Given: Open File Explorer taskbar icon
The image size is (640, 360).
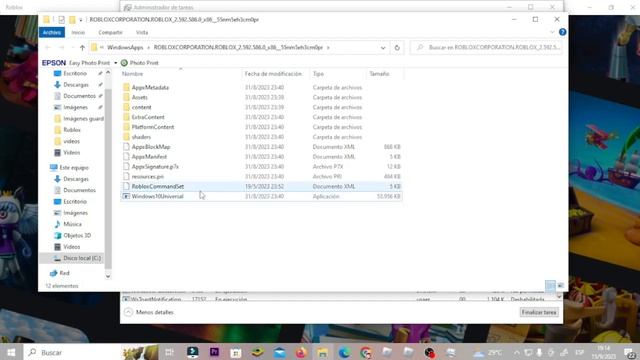Looking at the screenshot, I should (322, 352).
